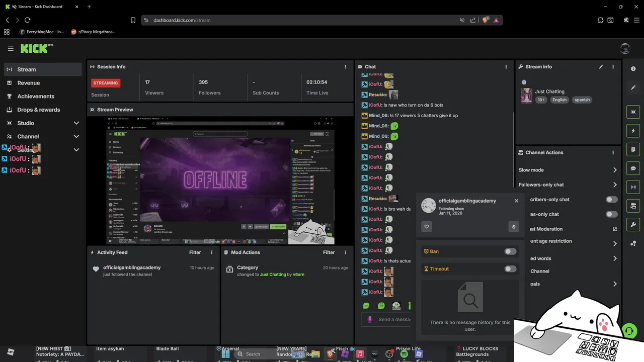The height and width of the screenshot is (362, 644).
Task: Click the stream preview thumbnail
Action: point(220,181)
